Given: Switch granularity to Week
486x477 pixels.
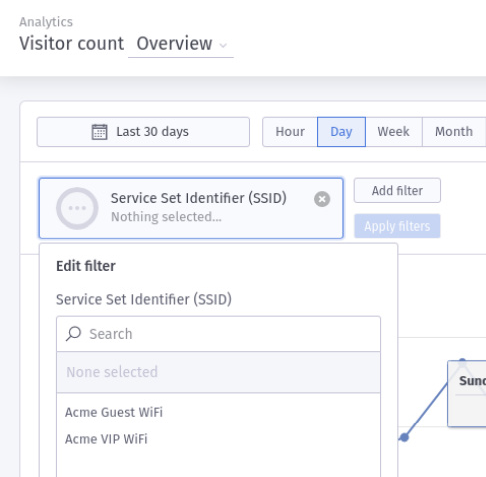Looking at the screenshot, I should coord(394,132).
